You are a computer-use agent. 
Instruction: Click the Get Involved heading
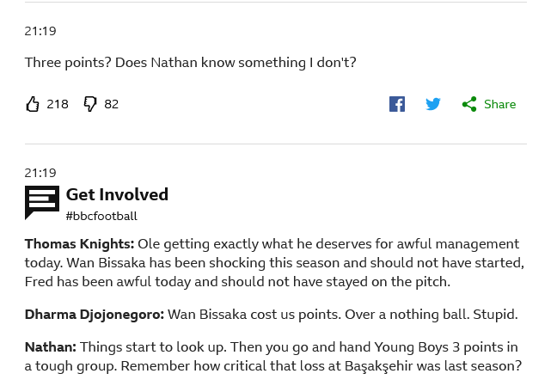pyautogui.click(x=117, y=194)
